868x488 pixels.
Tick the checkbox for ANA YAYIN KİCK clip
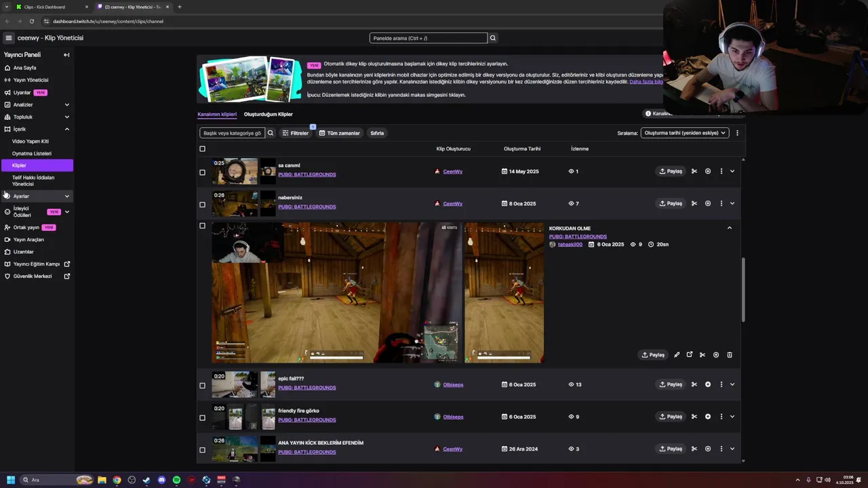click(x=202, y=450)
